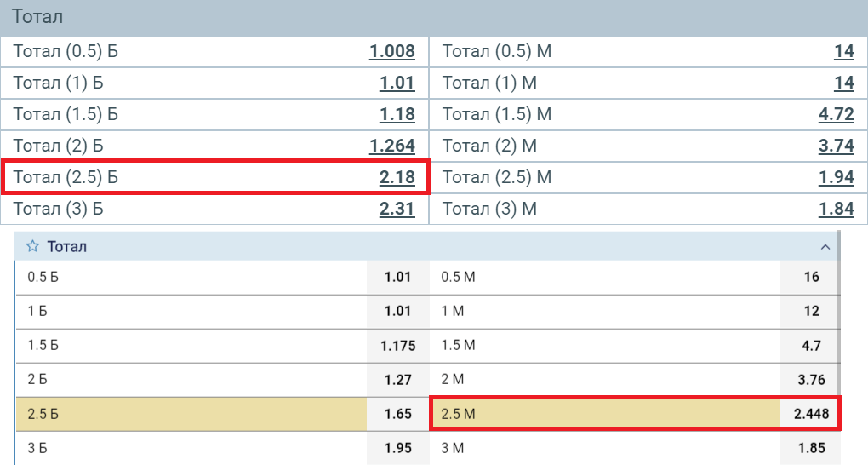
Task: Choose the 3 Б odds button 1.95
Action: tap(397, 448)
